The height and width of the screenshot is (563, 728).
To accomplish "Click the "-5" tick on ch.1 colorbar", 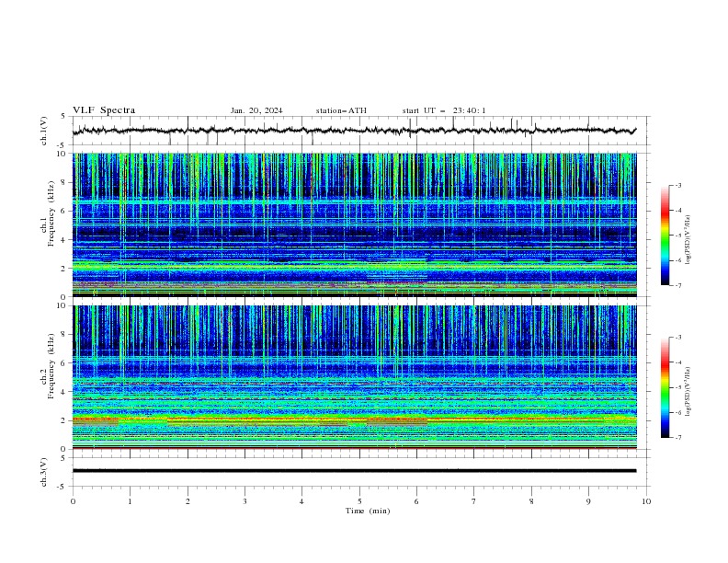I will click(677, 236).
